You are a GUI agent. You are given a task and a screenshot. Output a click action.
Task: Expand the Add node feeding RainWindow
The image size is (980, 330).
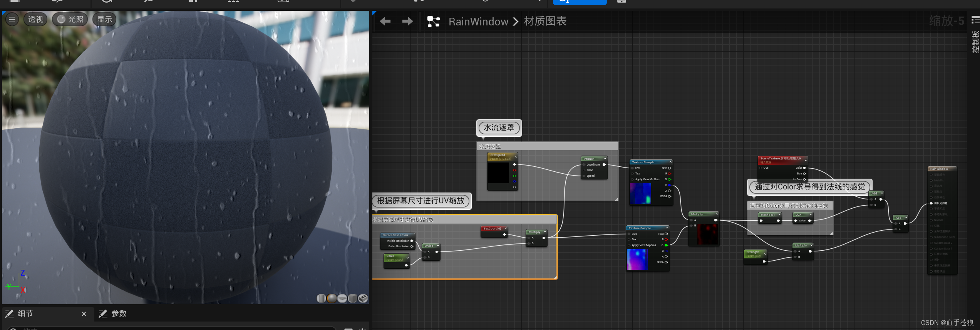(906, 218)
